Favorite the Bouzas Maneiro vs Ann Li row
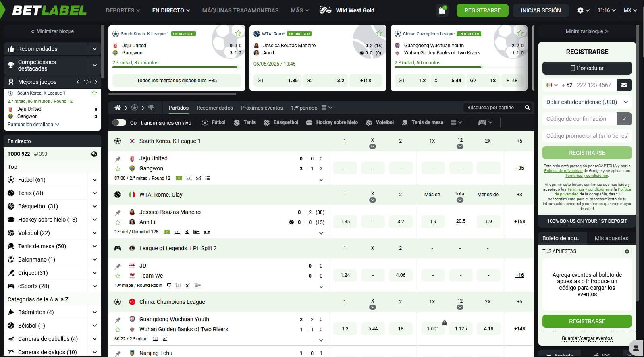Screen dimensions: 644x357 point(118,222)
